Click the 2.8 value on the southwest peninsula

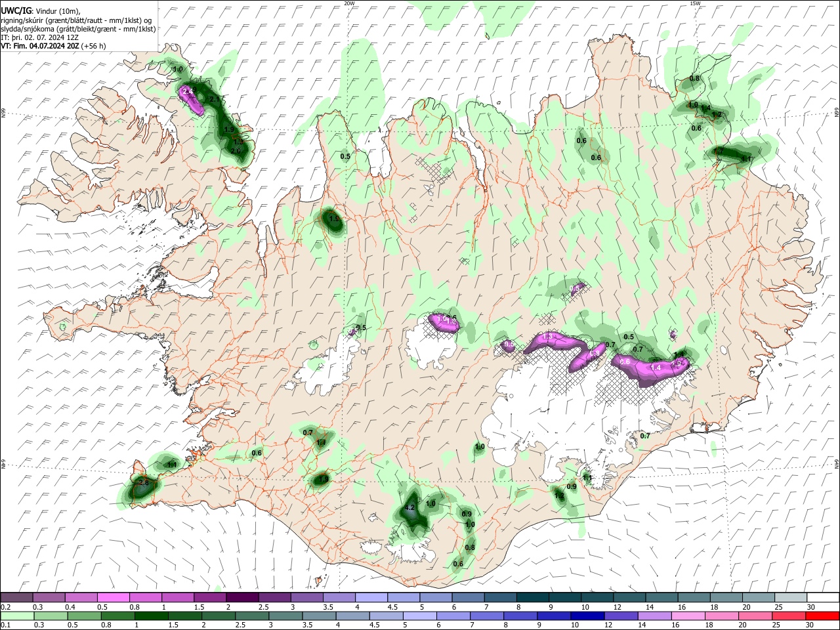coord(144,482)
